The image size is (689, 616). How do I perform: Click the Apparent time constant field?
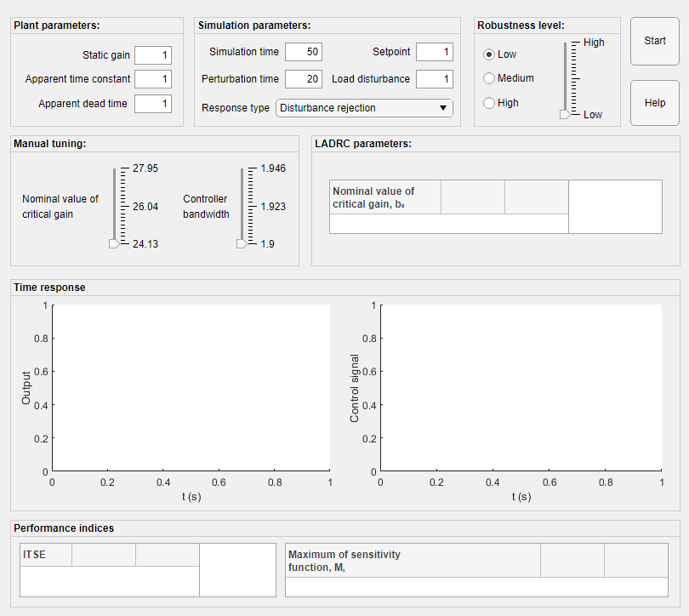click(x=153, y=79)
